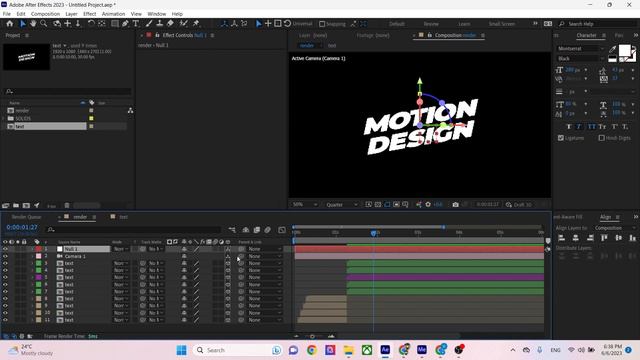
Task: Open File Explorer from the taskbar
Action: 349,350
